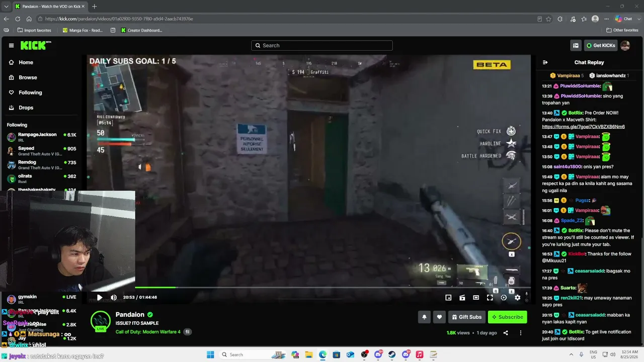644x362 pixels.
Task: Click the Gift Subs button
Action: [466, 317]
